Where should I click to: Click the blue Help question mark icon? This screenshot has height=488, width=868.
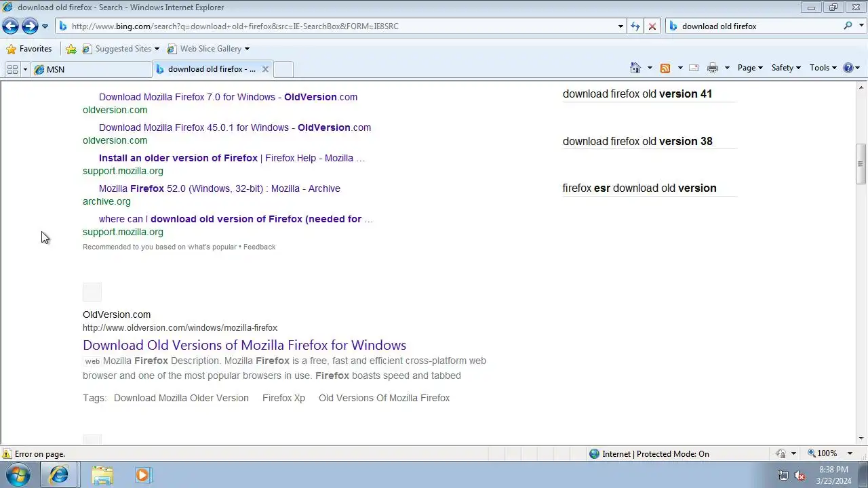point(848,68)
